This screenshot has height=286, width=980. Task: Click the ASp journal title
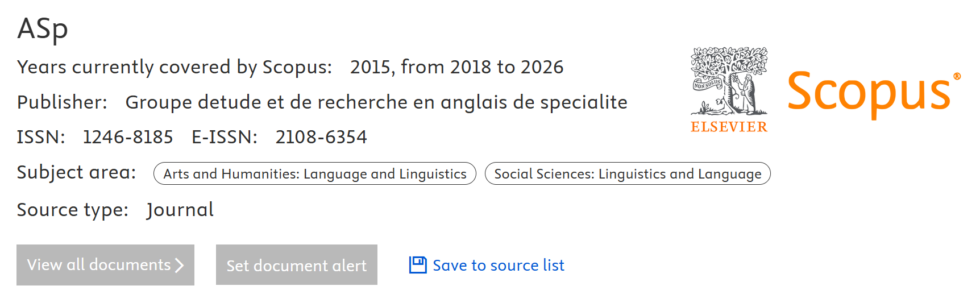pyautogui.click(x=43, y=28)
